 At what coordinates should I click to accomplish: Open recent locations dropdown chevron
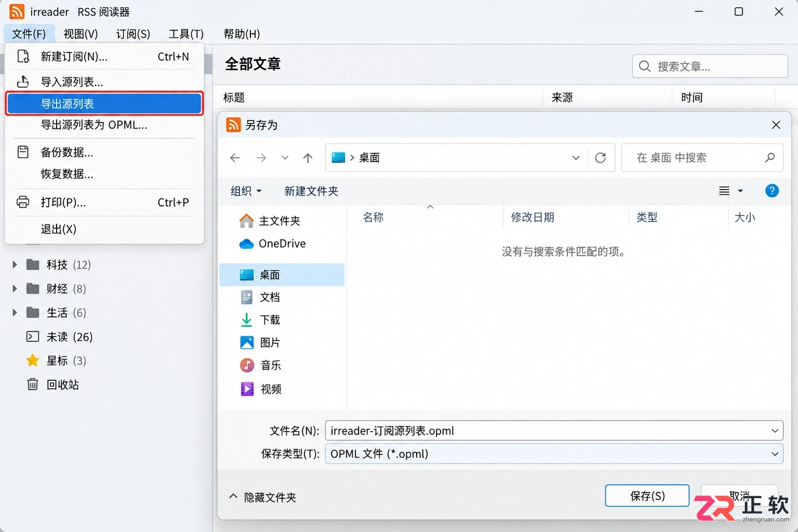[x=285, y=158]
